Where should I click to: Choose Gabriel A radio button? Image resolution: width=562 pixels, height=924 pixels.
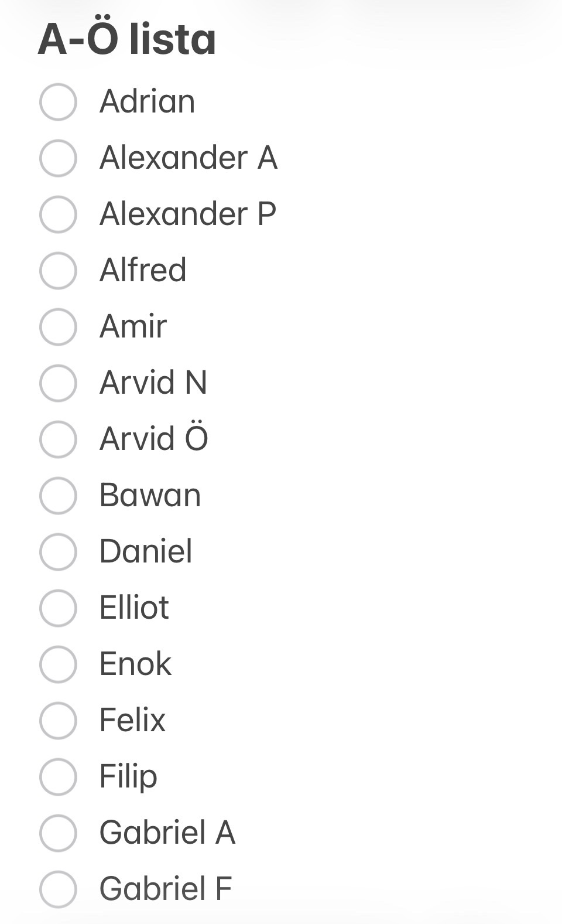58,833
